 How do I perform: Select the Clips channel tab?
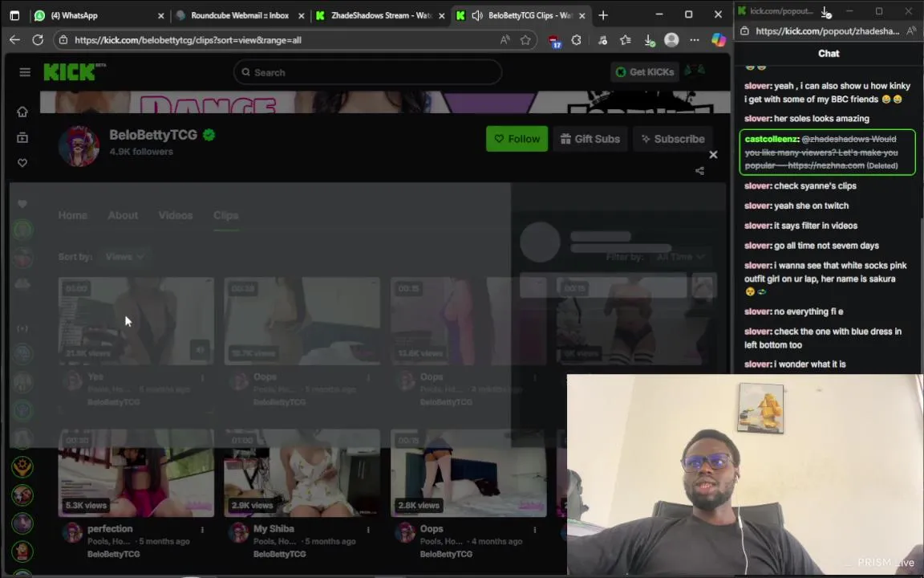225,215
